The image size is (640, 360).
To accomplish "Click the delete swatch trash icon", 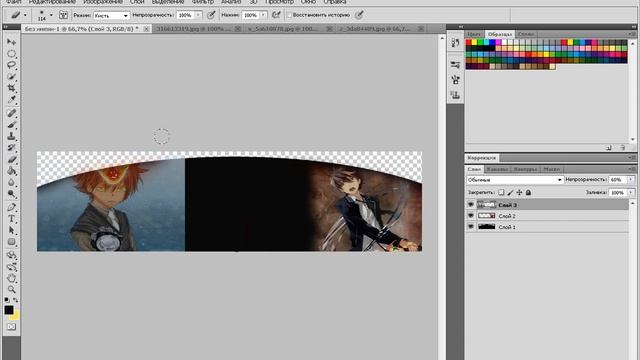I will click(622, 148).
